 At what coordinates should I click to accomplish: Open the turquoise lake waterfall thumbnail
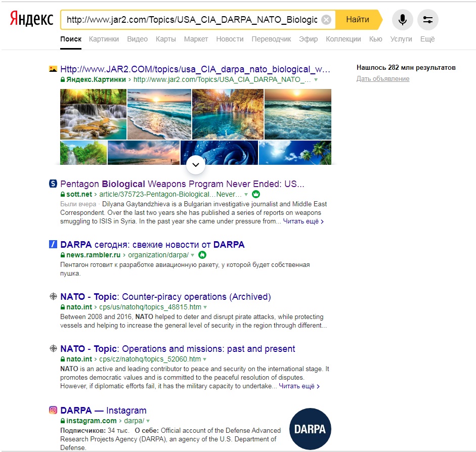point(228,114)
